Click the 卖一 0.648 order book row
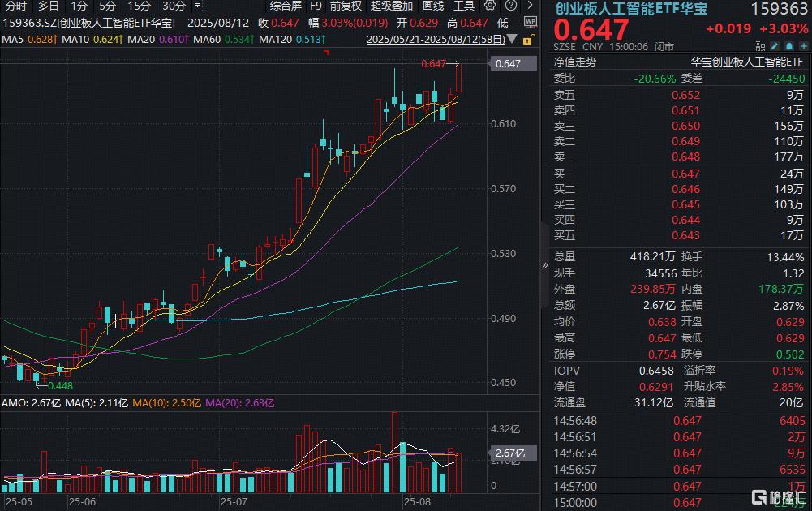This screenshot has width=812, height=511. click(679, 157)
